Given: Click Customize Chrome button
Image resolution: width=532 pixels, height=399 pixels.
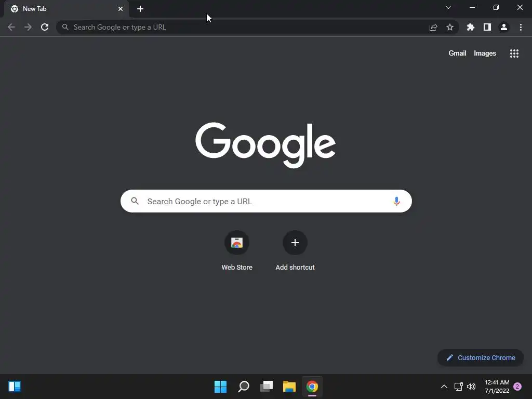Looking at the screenshot, I should [481, 357].
